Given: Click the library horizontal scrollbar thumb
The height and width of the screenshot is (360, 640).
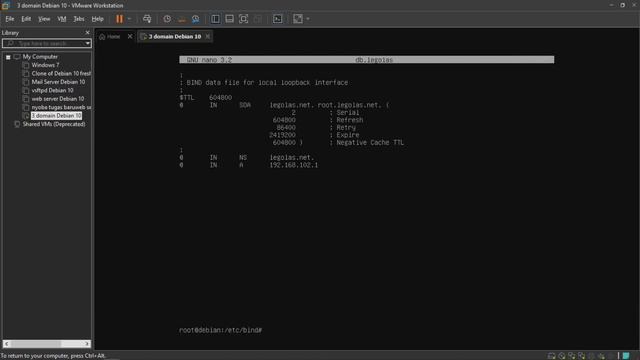Looking at the screenshot, I should tap(36, 344).
